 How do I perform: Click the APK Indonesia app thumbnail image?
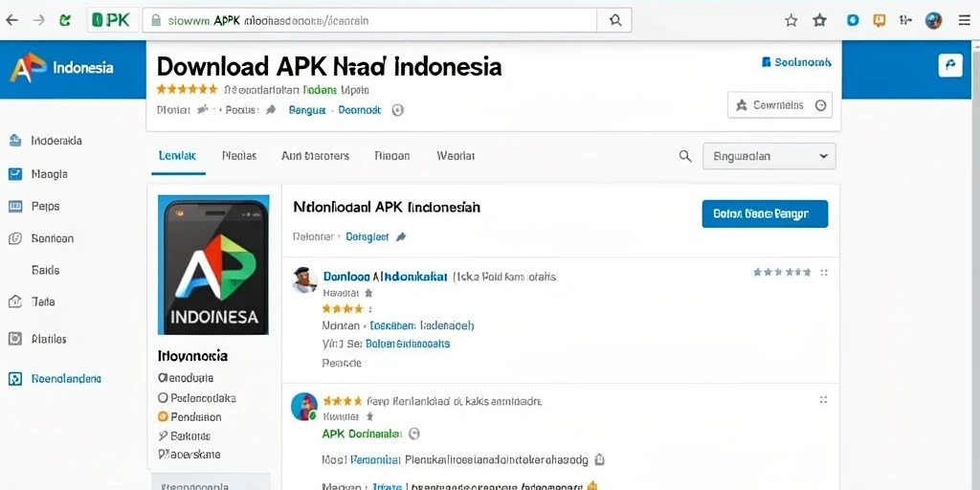coord(213,265)
